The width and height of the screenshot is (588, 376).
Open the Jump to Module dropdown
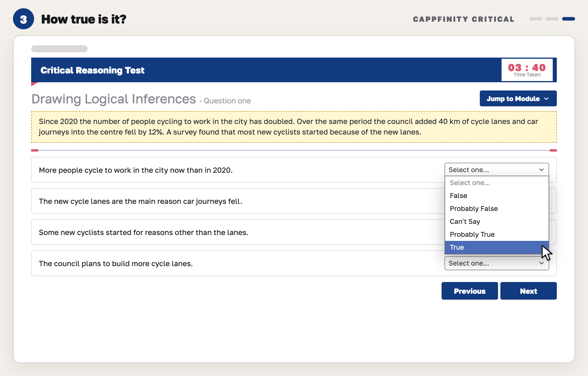point(518,98)
